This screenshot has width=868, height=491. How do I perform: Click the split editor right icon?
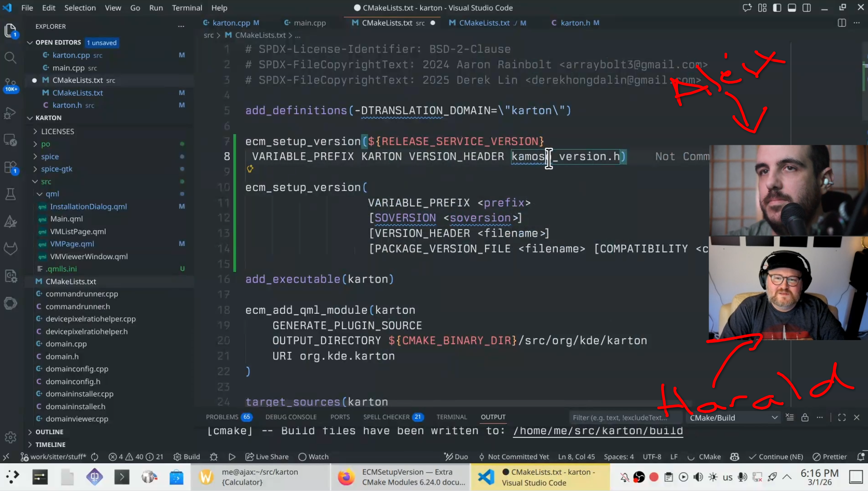[x=842, y=23]
